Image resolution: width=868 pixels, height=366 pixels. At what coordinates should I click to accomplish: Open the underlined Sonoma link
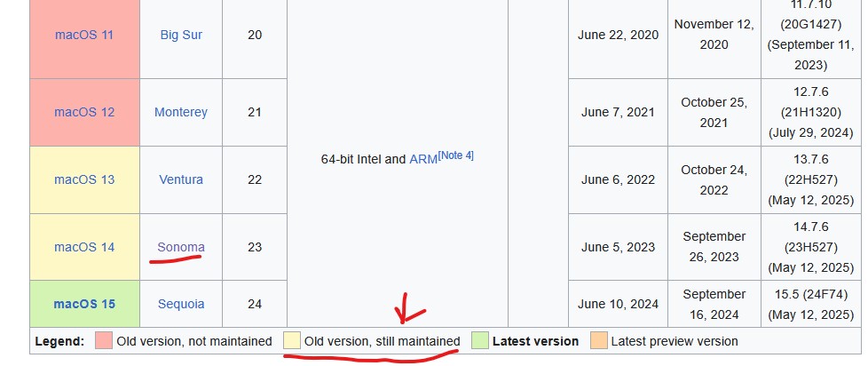181,247
